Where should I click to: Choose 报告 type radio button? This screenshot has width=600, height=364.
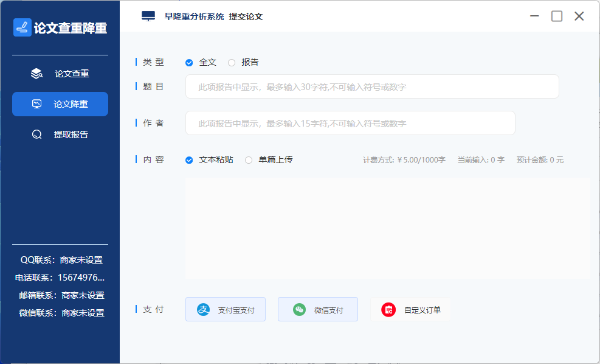[231, 62]
